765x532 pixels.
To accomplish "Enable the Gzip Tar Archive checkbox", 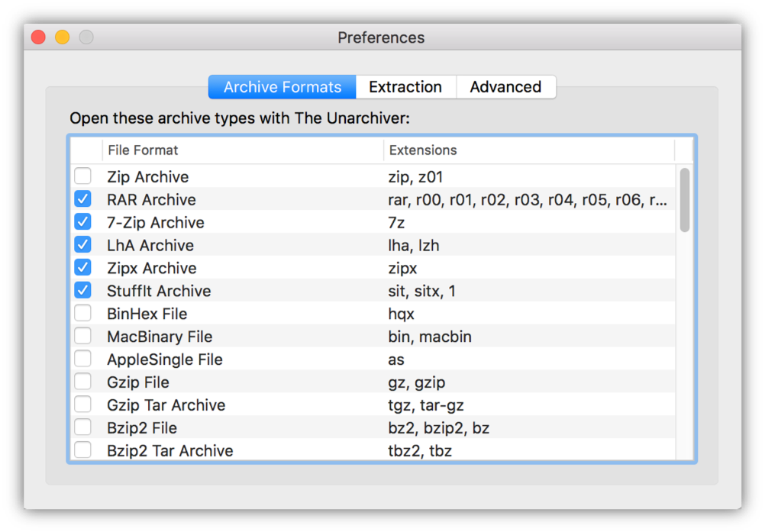I will [82, 405].
